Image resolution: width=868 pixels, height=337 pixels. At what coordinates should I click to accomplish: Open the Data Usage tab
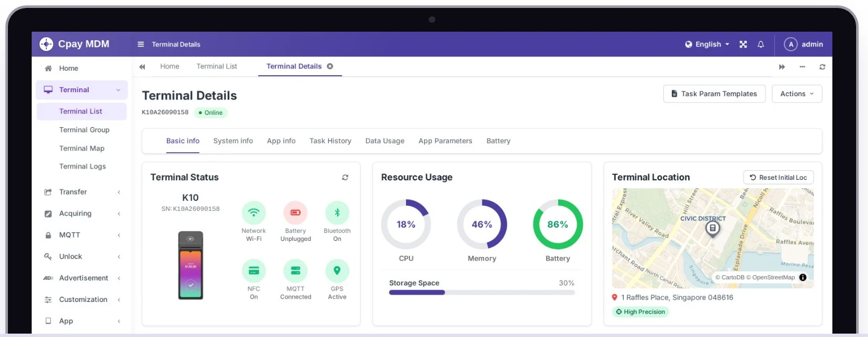click(x=385, y=141)
